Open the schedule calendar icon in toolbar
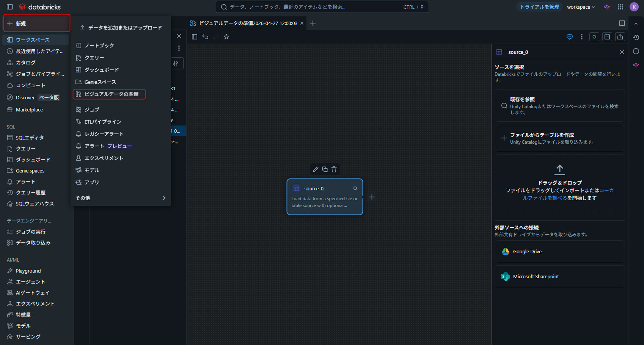This screenshot has height=345, width=644. (607, 37)
